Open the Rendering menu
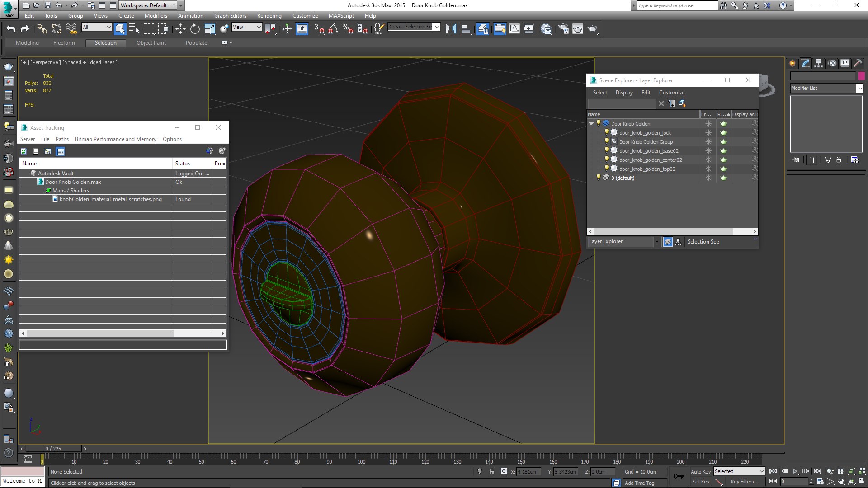 [x=269, y=16]
